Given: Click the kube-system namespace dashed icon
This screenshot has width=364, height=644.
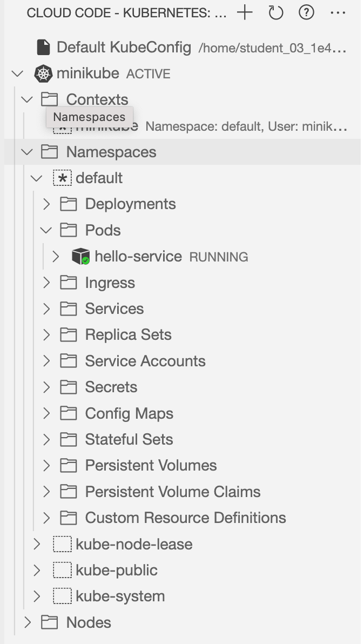Looking at the screenshot, I should pyautogui.click(x=63, y=596).
